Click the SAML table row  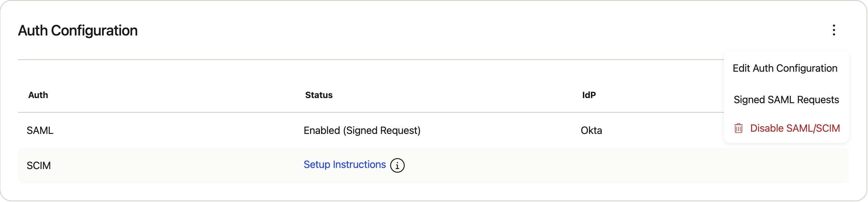[371, 131]
